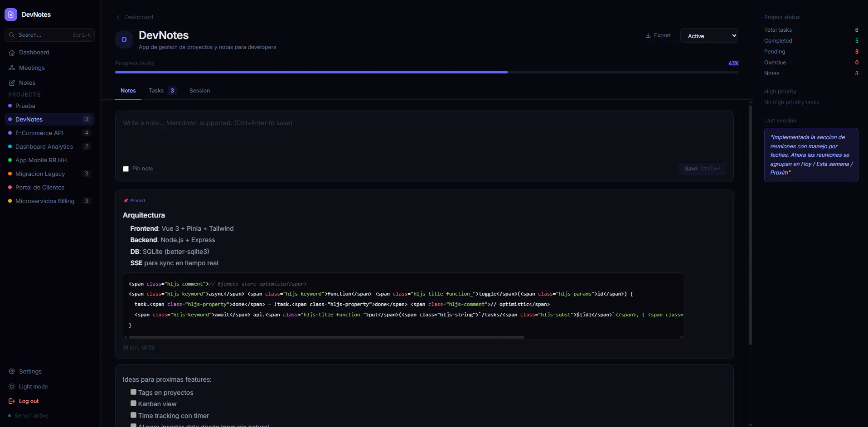Screen dimensions: 868x427
Task: Switch to the Tasks tab
Action: (162, 91)
